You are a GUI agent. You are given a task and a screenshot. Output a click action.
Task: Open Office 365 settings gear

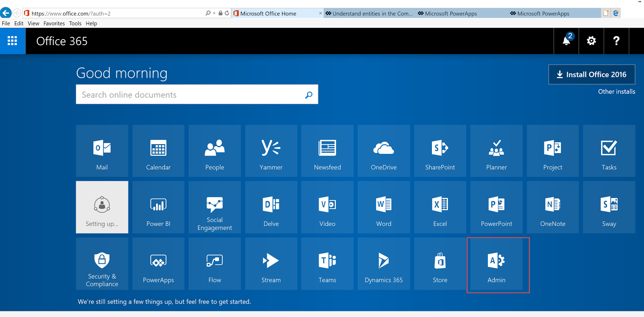click(591, 41)
